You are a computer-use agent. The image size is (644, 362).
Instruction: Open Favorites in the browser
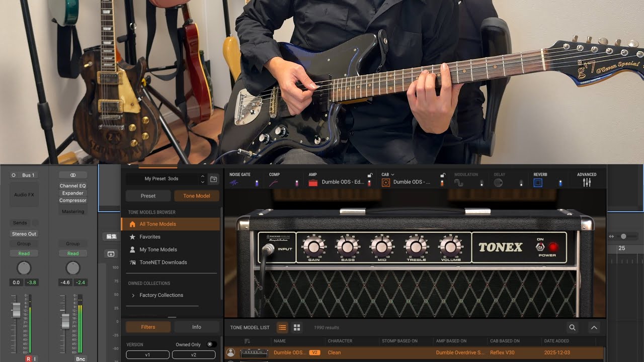click(150, 237)
